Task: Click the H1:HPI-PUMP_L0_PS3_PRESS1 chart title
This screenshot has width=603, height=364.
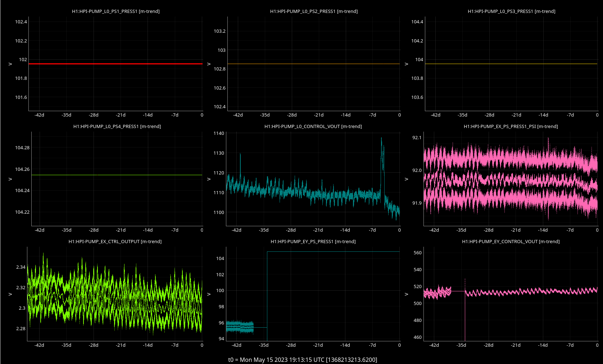Action: (x=511, y=11)
